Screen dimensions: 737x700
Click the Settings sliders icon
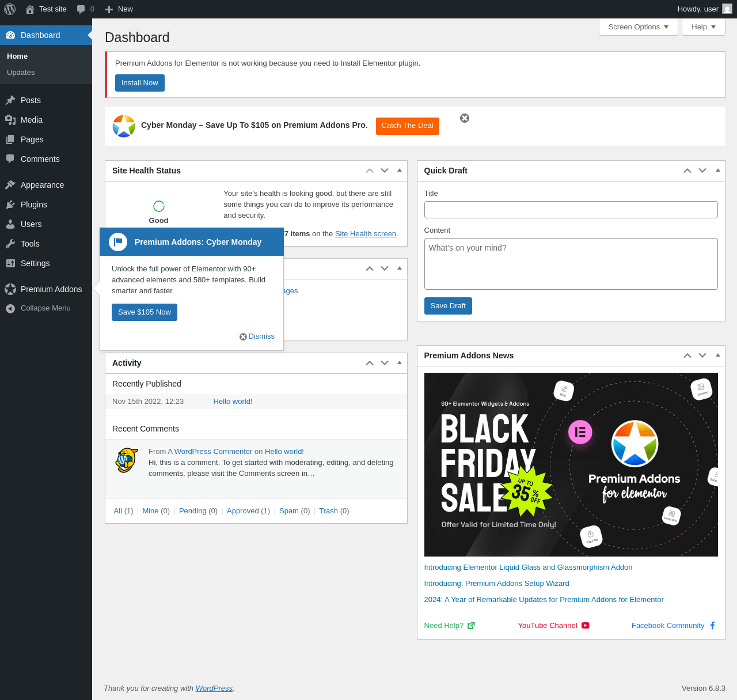coord(10,263)
